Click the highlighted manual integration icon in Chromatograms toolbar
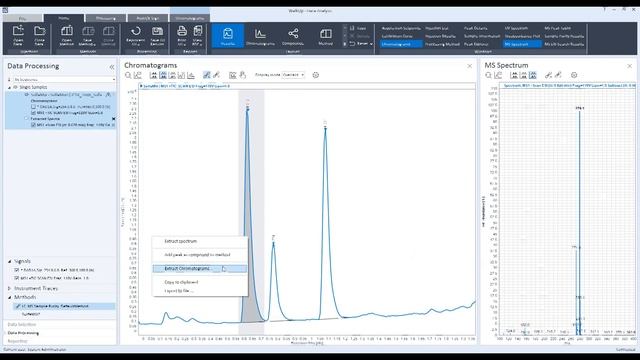 pyautogui.click(x=207, y=75)
